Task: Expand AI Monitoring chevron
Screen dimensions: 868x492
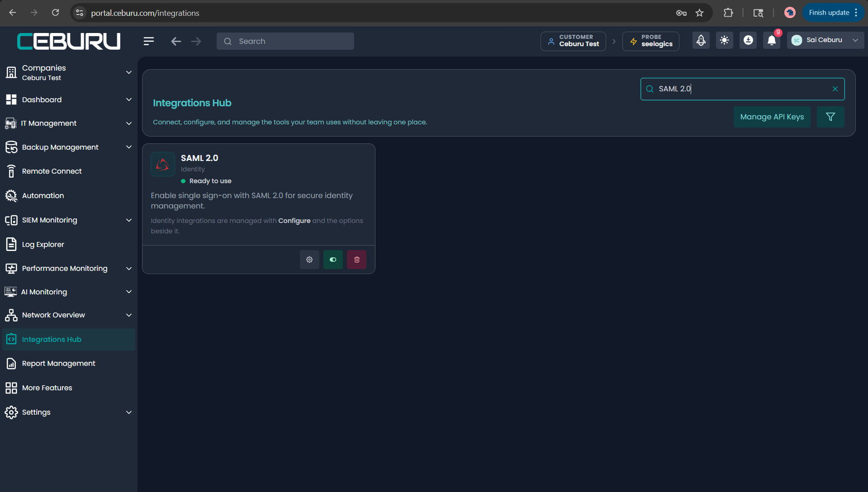Action: (129, 292)
